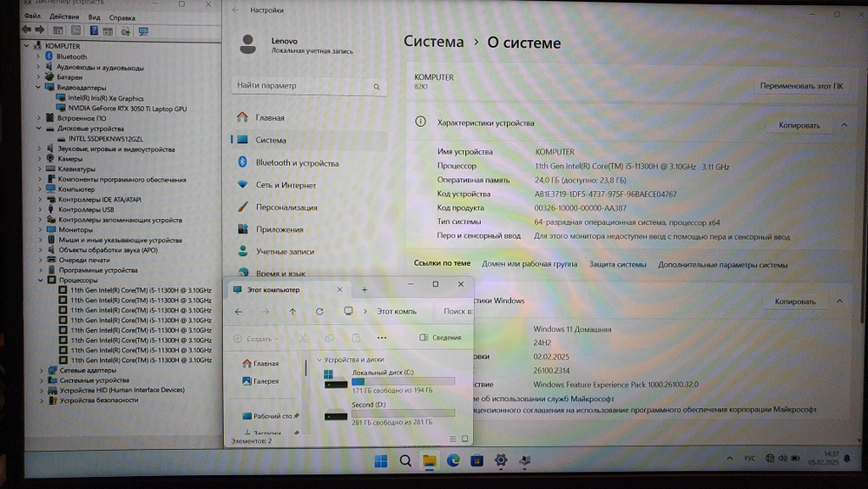This screenshot has height=489, width=868.
Task: Click notification bell in system tray
Action: tap(847, 459)
